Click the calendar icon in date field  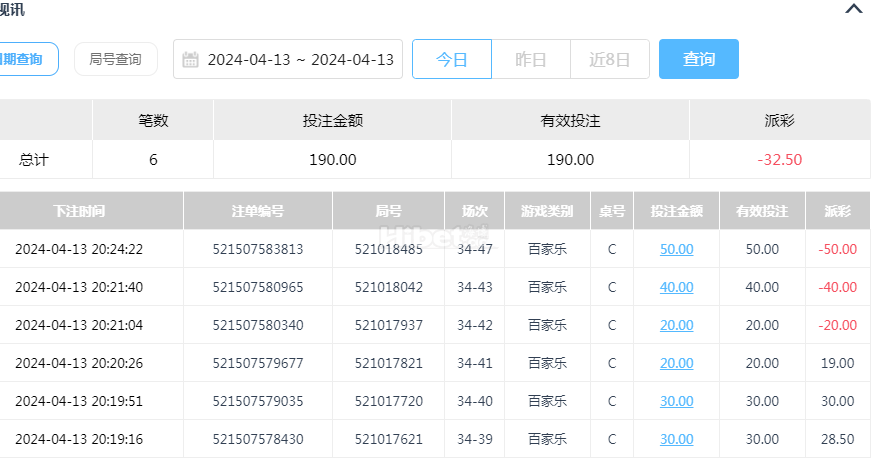[x=191, y=59]
